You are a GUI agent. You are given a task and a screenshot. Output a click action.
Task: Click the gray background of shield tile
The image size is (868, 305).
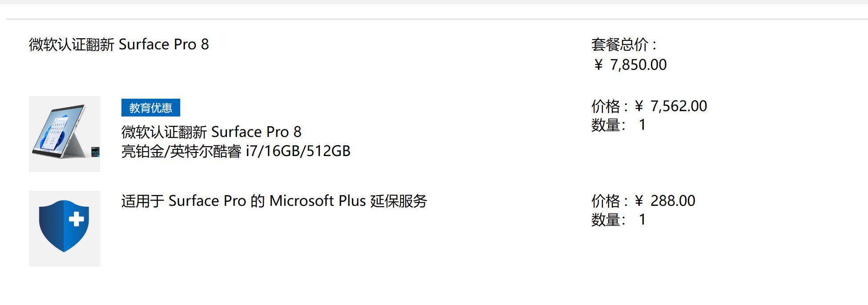point(65,259)
